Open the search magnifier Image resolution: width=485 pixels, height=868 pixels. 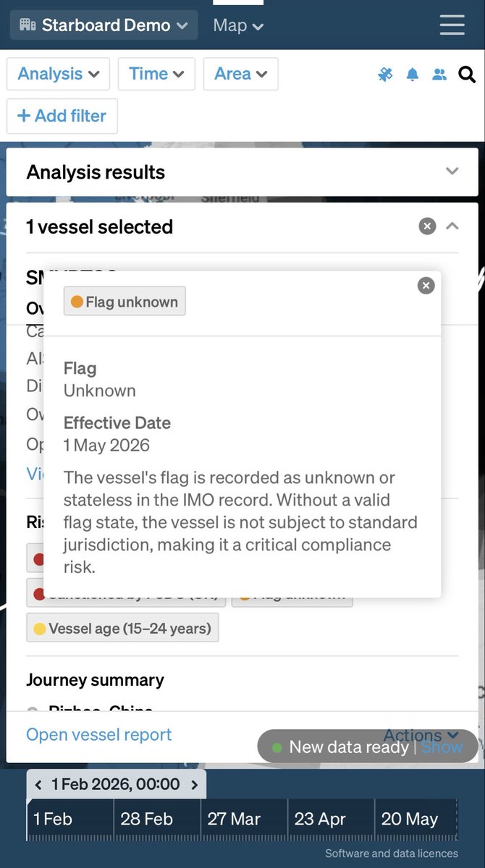[467, 74]
